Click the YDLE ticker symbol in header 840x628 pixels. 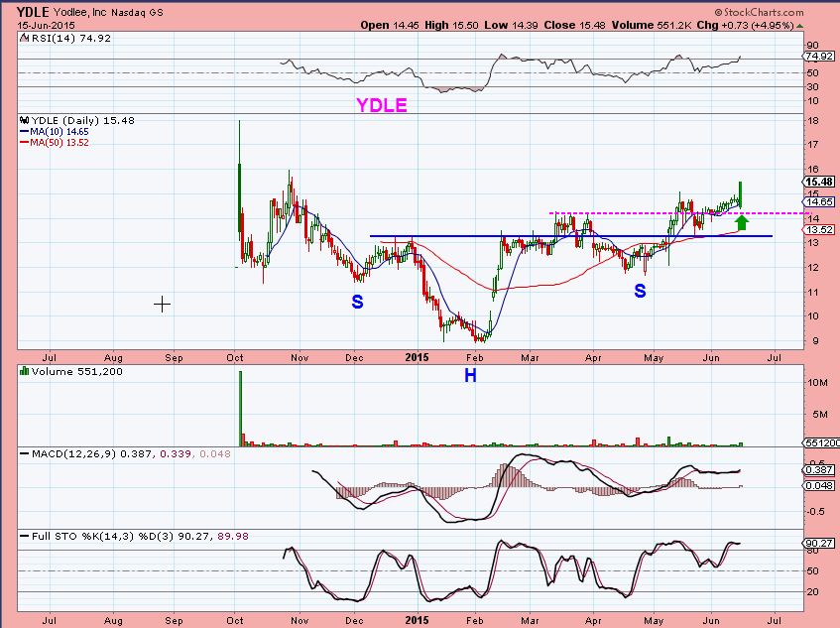(x=33, y=12)
